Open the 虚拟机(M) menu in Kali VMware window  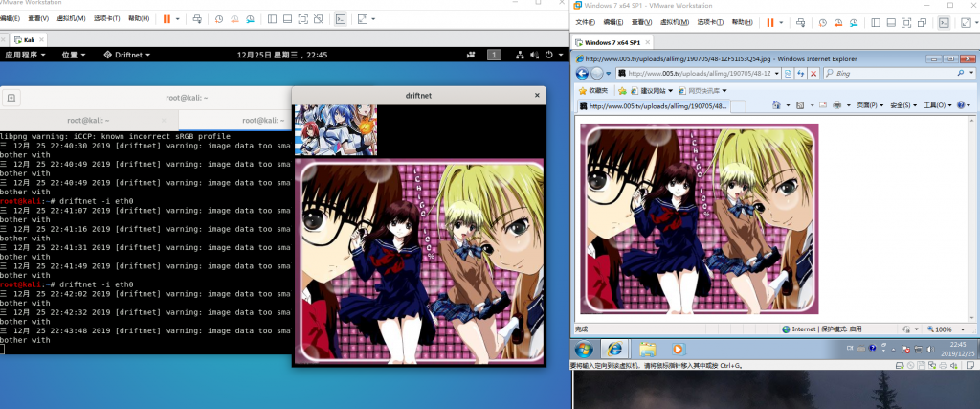71,19
